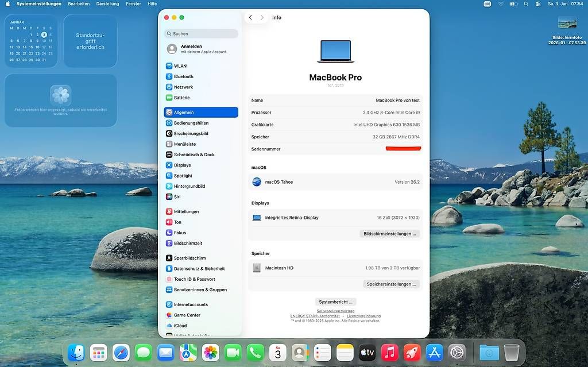Select Batterie in the sidebar
The height and width of the screenshot is (367, 588).
201,98
